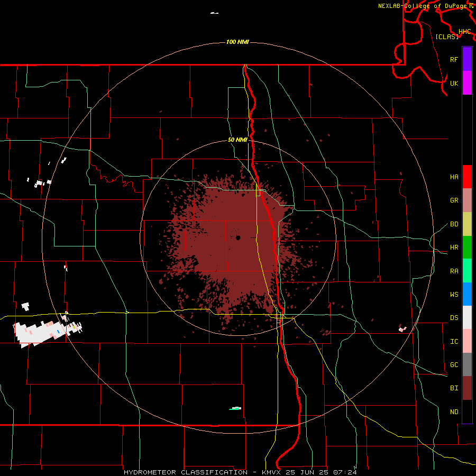
Task: Click the KMVX station identifier
Action: (271, 472)
